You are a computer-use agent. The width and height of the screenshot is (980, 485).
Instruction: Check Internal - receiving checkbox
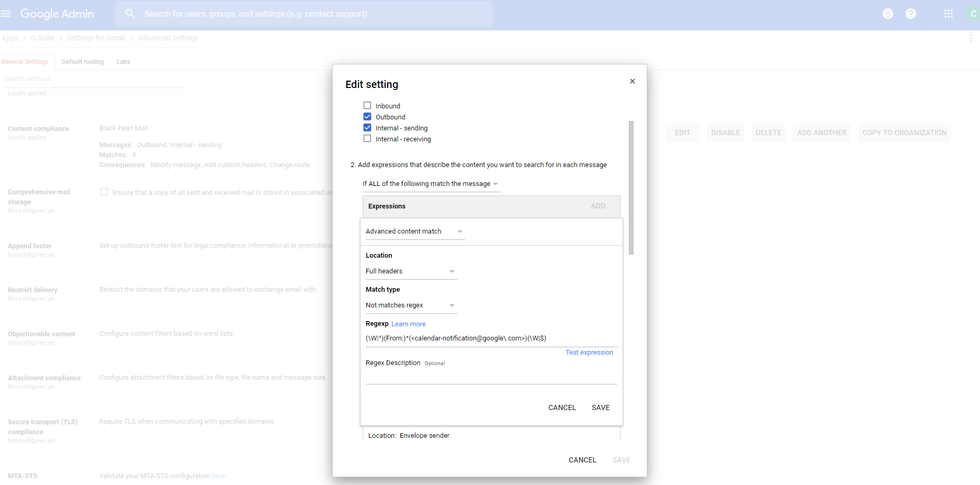click(x=367, y=139)
